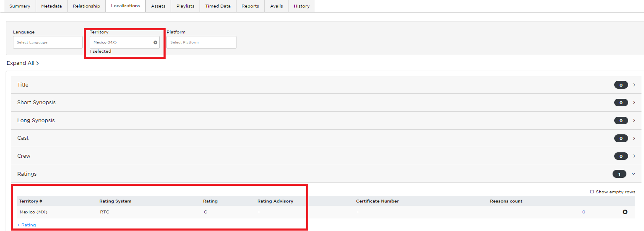Open the Select Language dropdown

(48, 42)
